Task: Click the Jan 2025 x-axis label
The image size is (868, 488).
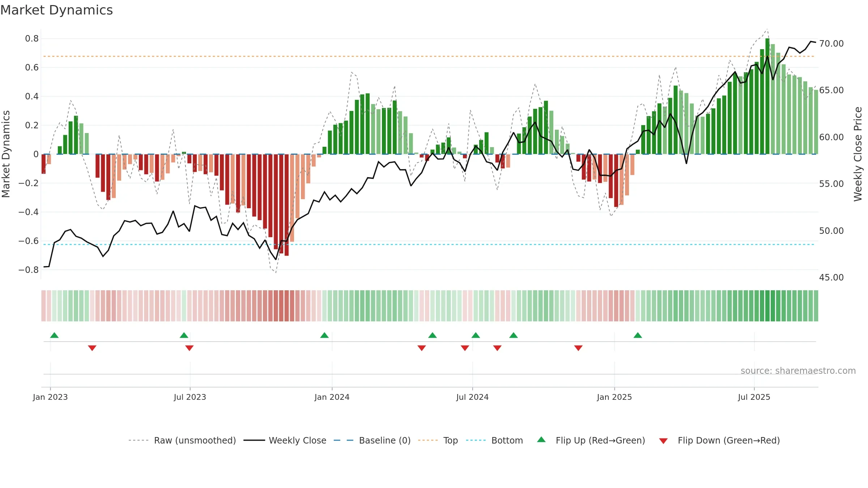Action: coord(614,397)
